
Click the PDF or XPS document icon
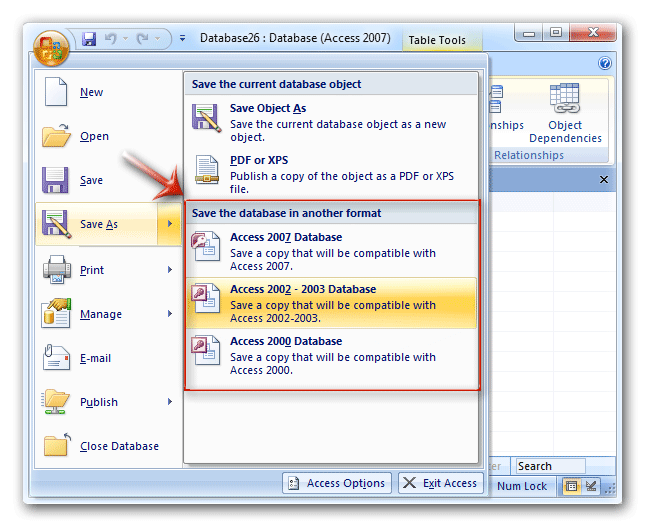206,169
